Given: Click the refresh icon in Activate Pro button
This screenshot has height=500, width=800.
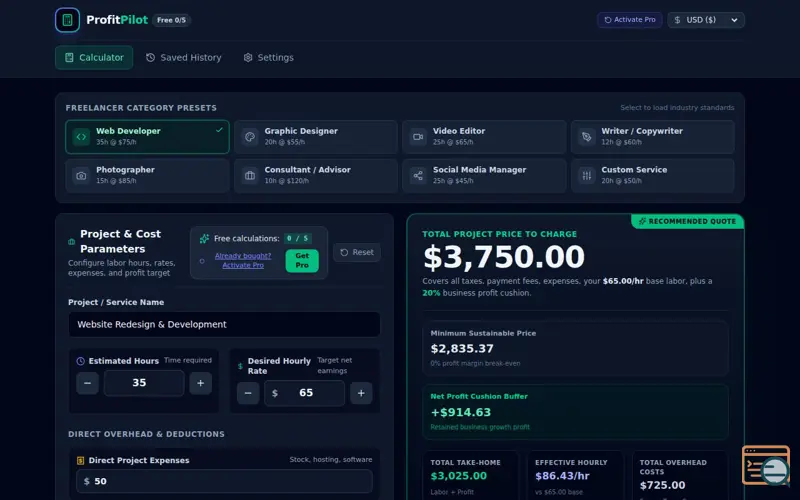Looking at the screenshot, I should click(608, 20).
